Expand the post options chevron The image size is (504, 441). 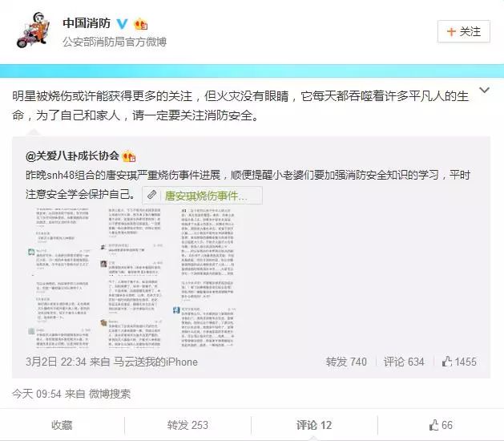pyautogui.click(x=484, y=90)
